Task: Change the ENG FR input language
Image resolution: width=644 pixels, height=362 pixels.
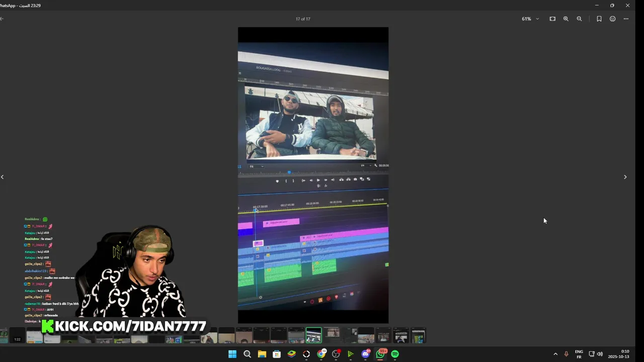Action: pos(579,354)
